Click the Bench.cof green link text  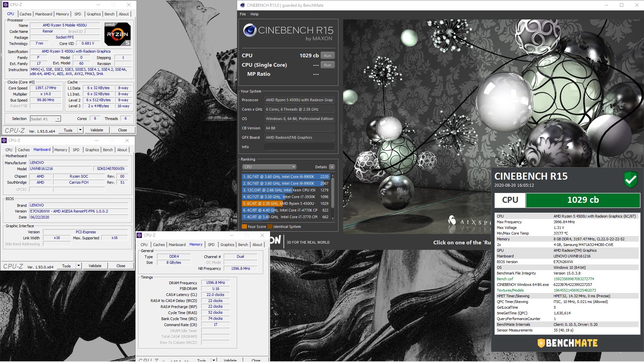pos(505,279)
